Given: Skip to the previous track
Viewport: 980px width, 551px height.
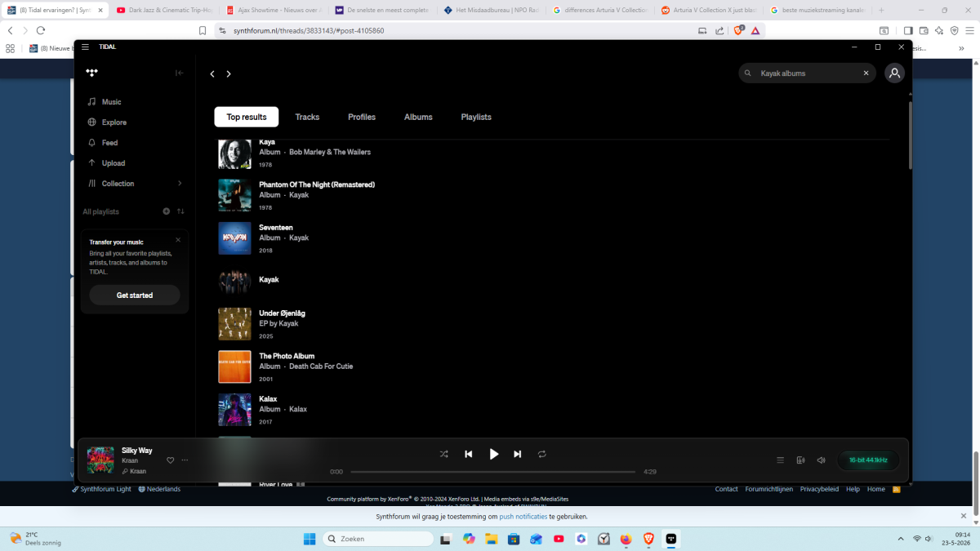Looking at the screenshot, I should [468, 454].
